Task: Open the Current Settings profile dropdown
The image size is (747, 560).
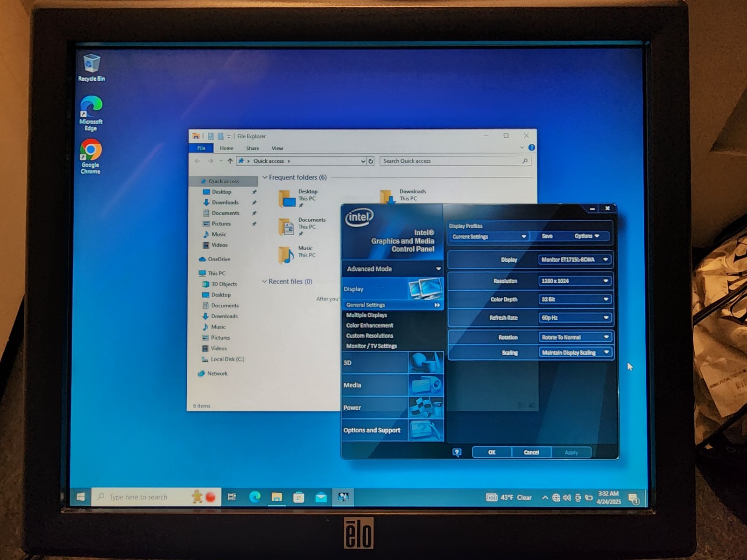Action: (x=489, y=237)
